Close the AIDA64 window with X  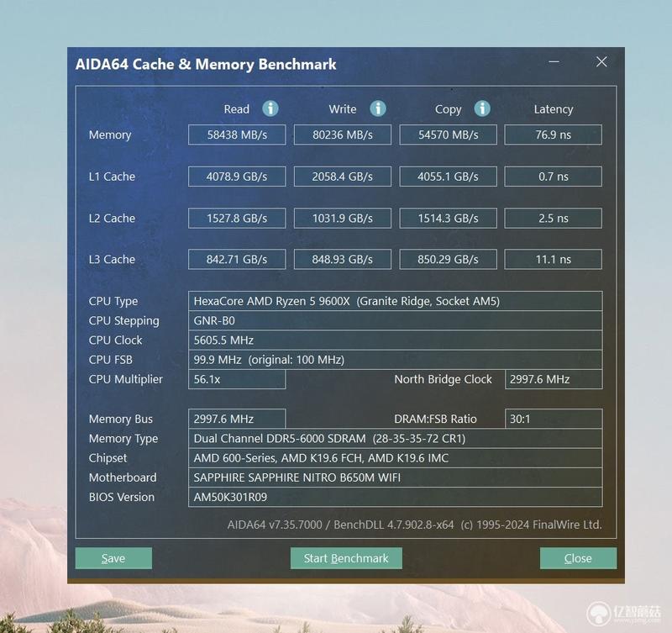pyautogui.click(x=601, y=61)
